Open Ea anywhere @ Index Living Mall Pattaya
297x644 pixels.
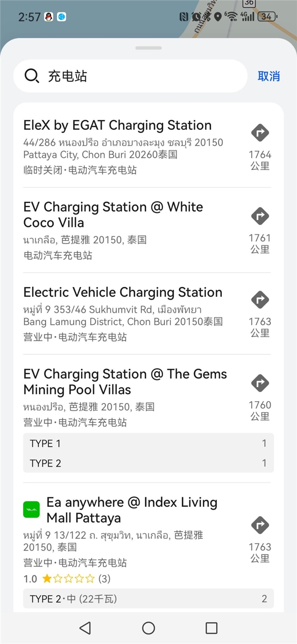tap(132, 510)
